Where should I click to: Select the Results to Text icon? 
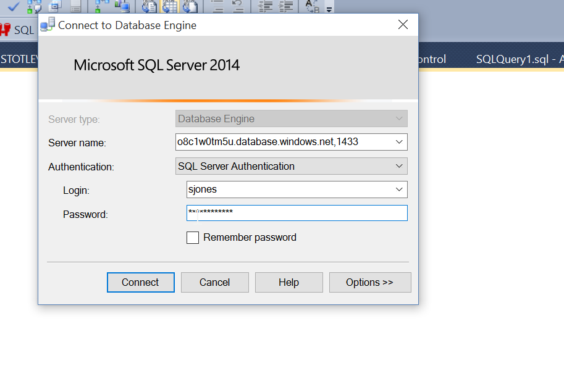[148, 6]
